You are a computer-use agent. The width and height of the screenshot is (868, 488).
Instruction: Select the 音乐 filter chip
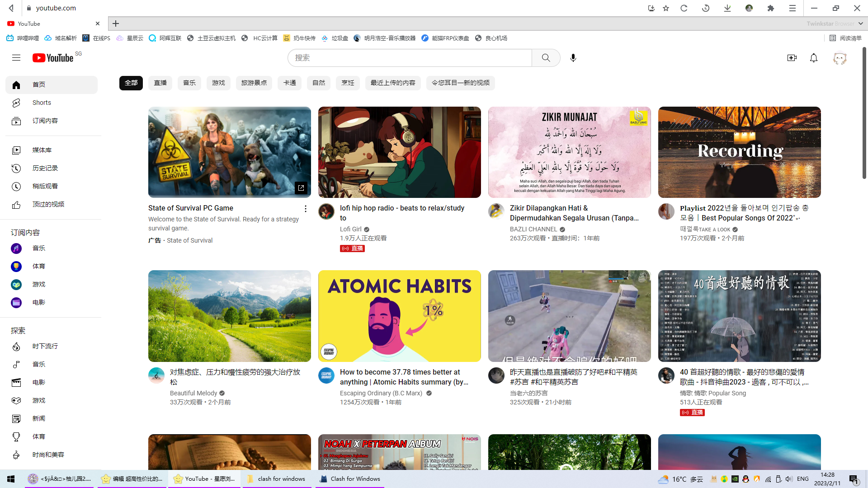point(189,83)
